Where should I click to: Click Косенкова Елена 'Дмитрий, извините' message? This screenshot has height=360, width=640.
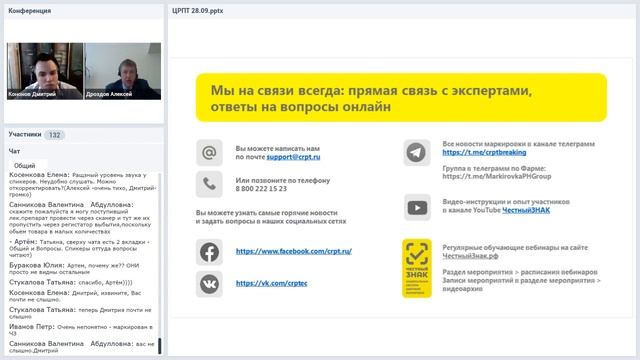point(75,296)
